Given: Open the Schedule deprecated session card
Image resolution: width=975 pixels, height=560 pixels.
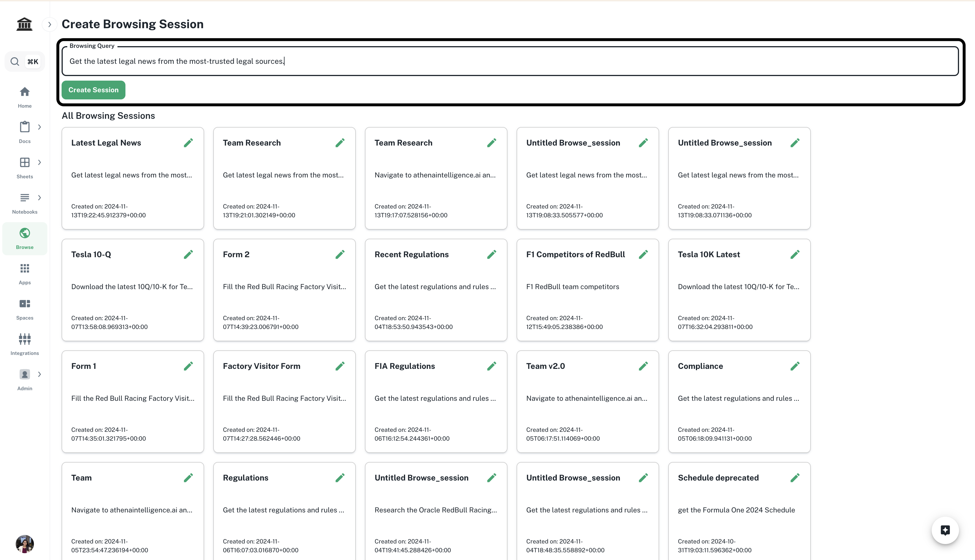Looking at the screenshot, I should [740, 512].
